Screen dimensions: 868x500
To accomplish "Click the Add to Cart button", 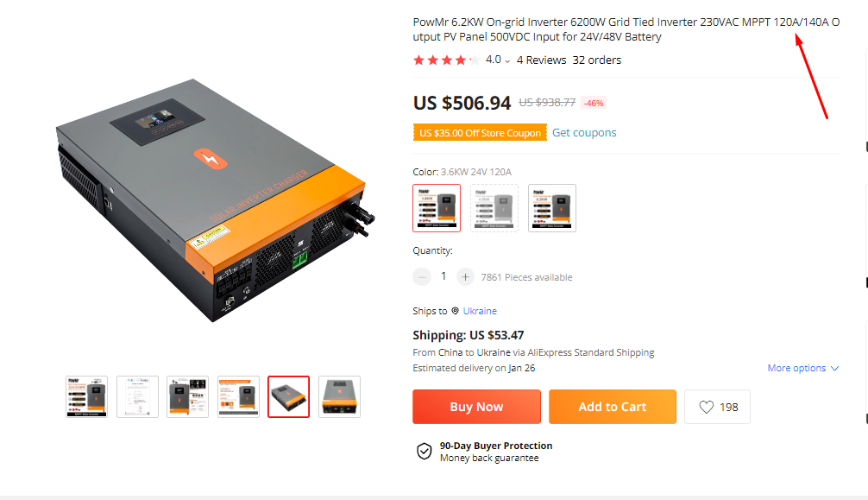I will (x=613, y=407).
